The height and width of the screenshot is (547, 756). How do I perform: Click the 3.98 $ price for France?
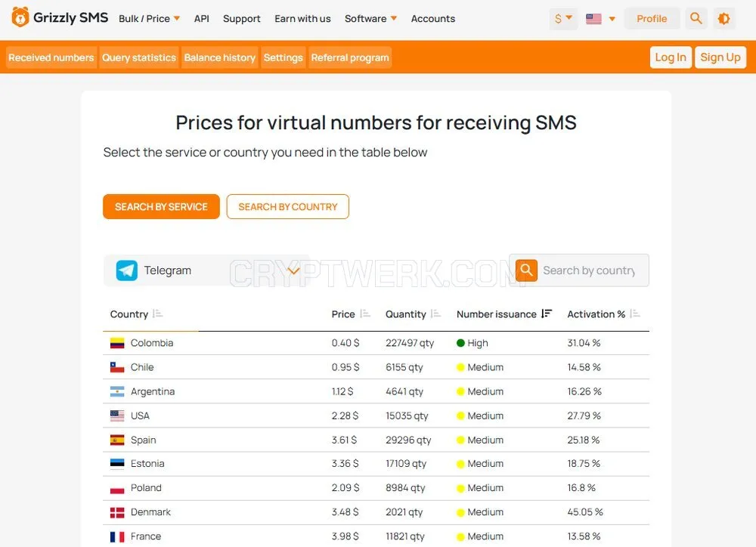[345, 536]
